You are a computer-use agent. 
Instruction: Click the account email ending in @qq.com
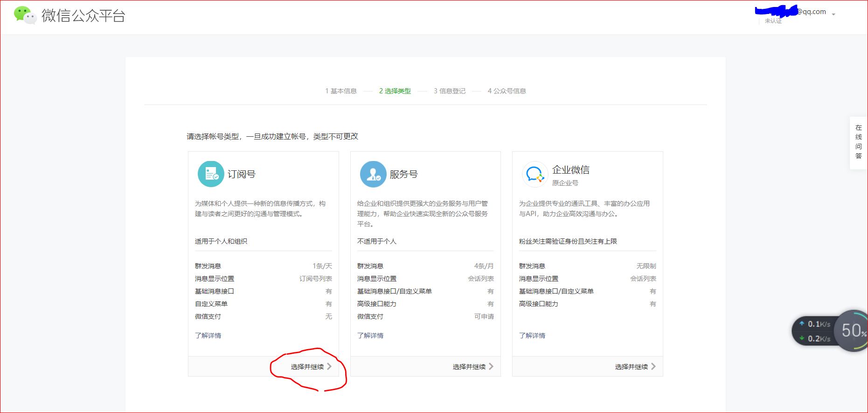[791, 12]
